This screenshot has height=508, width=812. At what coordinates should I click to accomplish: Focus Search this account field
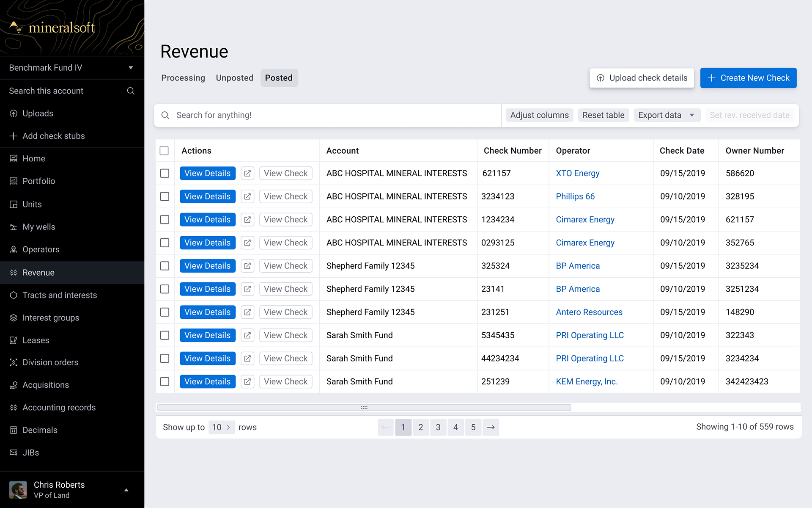click(72, 91)
